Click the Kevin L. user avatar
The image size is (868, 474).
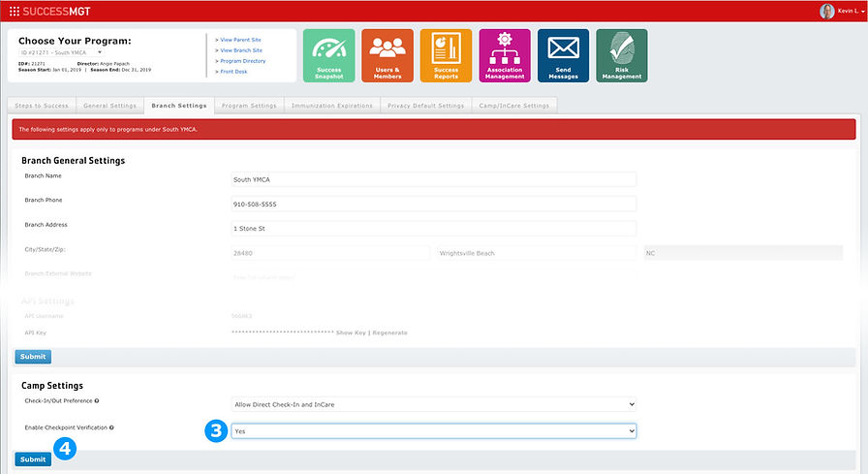tap(827, 11)
